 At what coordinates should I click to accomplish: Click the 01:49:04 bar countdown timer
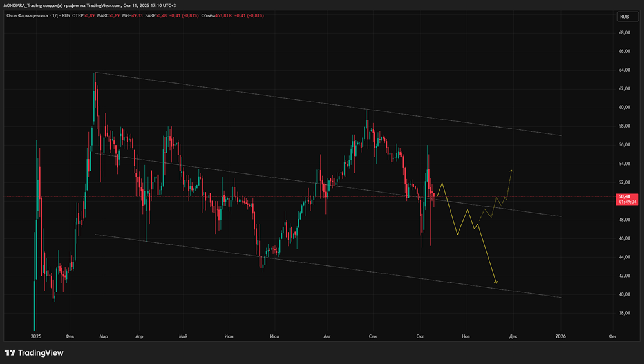pyautogui.click(x=627, y=202)
